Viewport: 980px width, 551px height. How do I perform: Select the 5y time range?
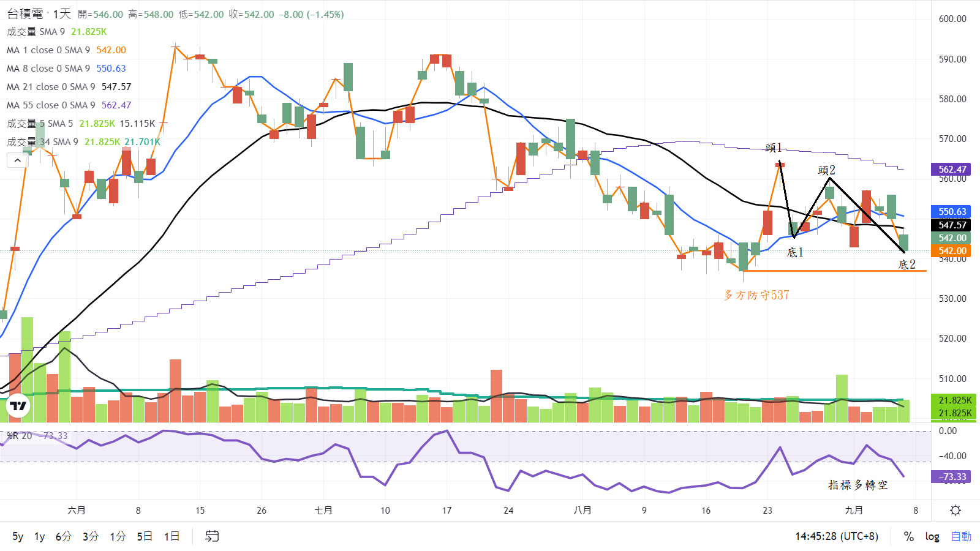point(18,536)
